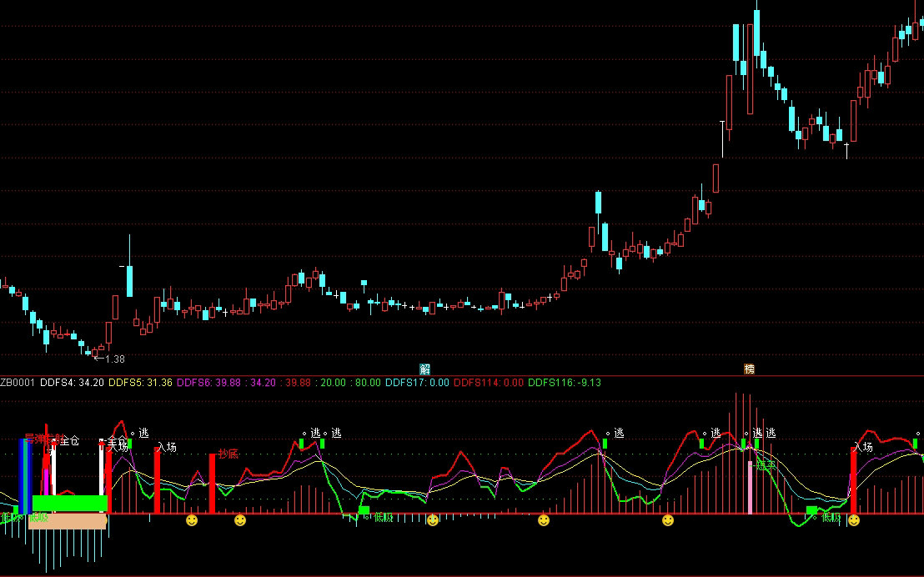Select the wide green horizontal bar
Screen dimensions: 924x577
(x=70, y=504)
